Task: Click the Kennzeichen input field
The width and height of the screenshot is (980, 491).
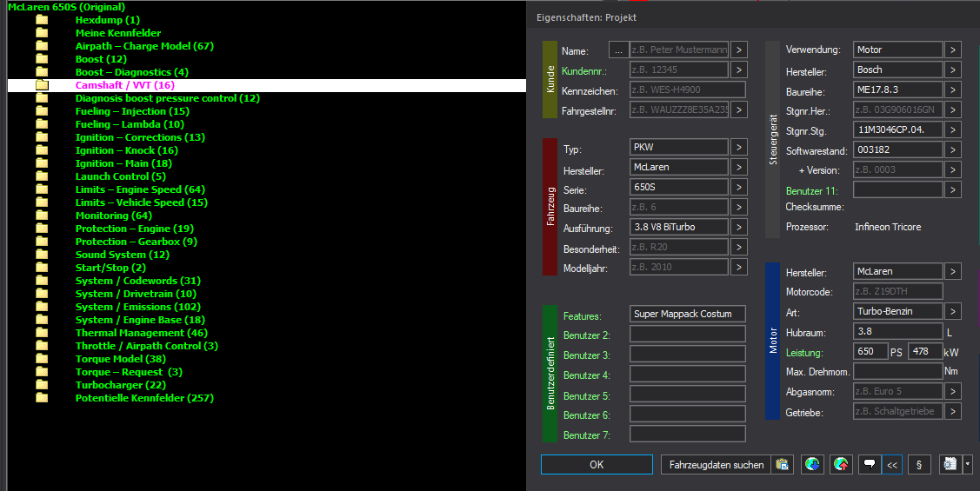Action: [688, 90]
